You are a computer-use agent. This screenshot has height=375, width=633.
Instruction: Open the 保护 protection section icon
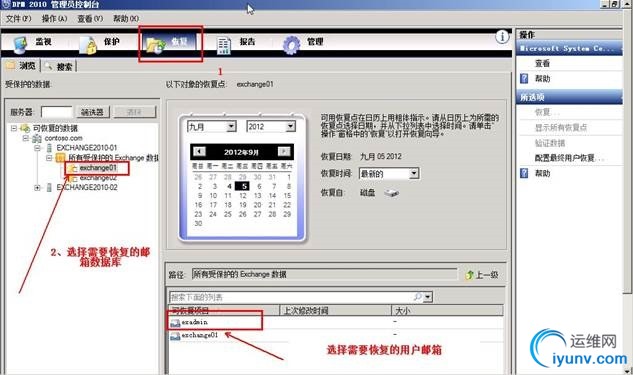coord(88,45)
